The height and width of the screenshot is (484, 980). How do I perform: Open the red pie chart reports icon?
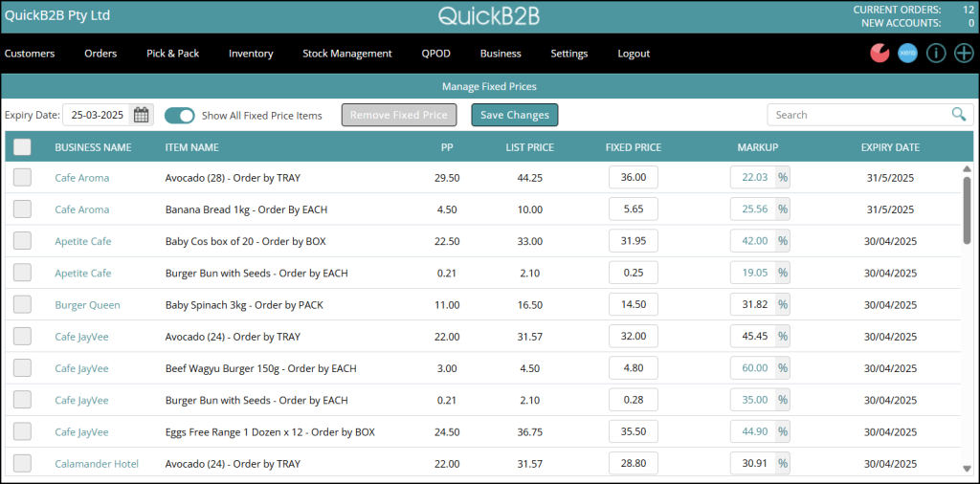tap(880, 53)
